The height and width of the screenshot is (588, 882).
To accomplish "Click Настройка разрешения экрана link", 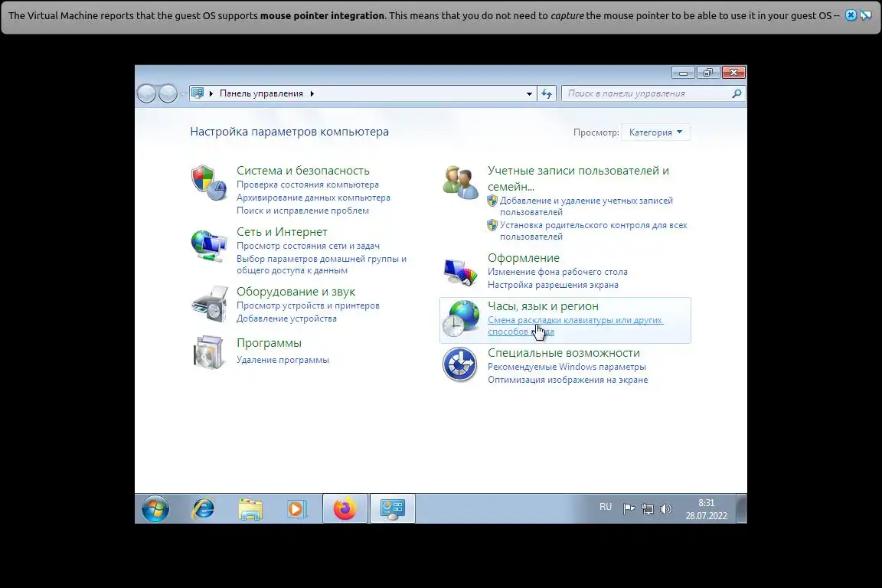I will (x=553, y=285).
